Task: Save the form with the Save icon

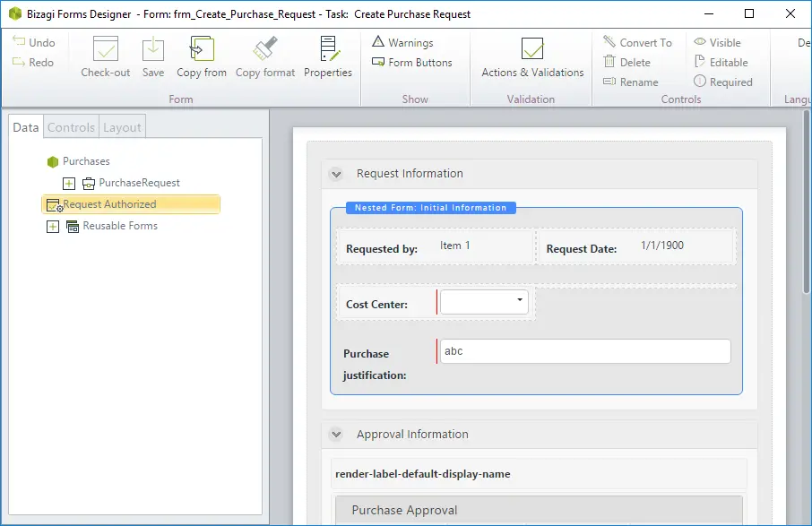Action: click(153, 49)
